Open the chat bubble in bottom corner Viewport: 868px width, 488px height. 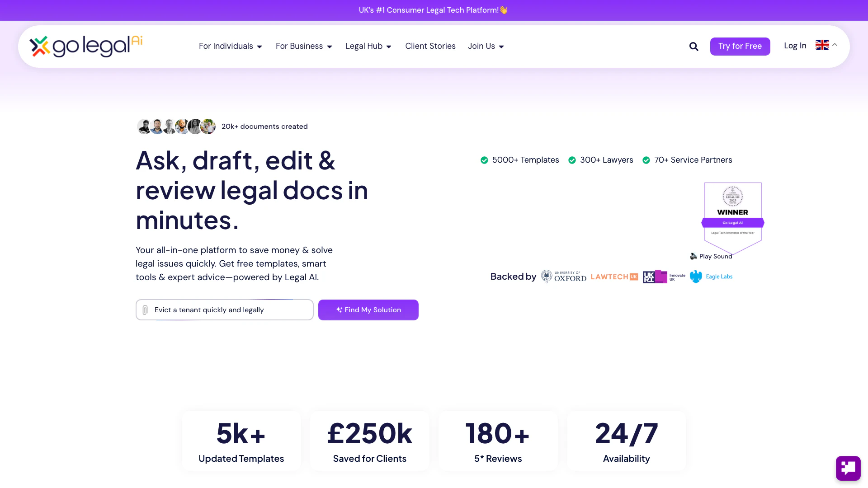point(848,469)
